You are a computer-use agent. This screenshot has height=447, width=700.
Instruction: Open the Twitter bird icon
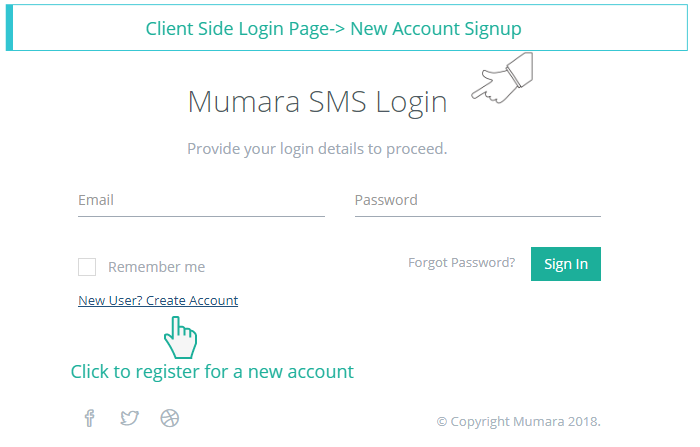[129, 418]
